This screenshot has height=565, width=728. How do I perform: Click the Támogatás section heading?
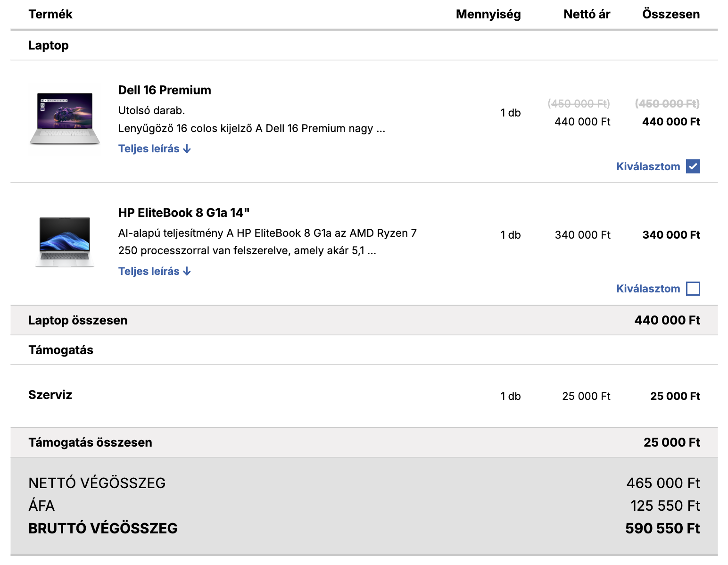pyautogui.click(x=61, y=350)
